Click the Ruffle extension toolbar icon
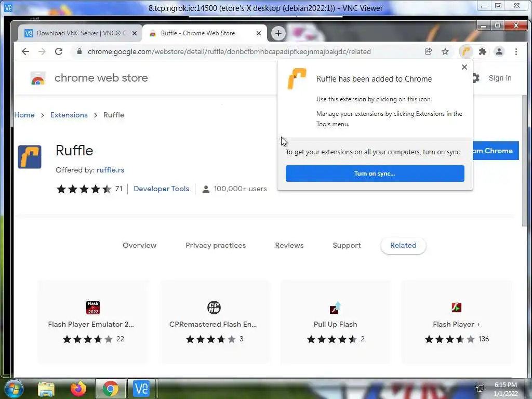532x399 pixels. 466,51
